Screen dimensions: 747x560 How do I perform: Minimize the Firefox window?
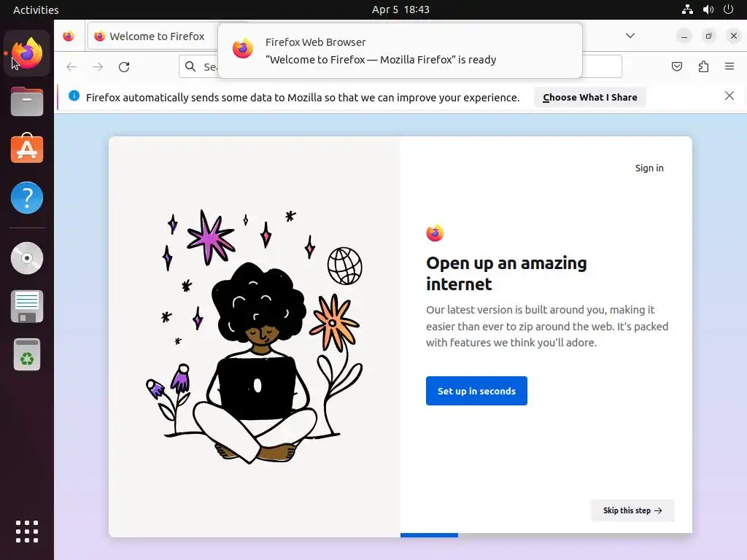point(684,36)
